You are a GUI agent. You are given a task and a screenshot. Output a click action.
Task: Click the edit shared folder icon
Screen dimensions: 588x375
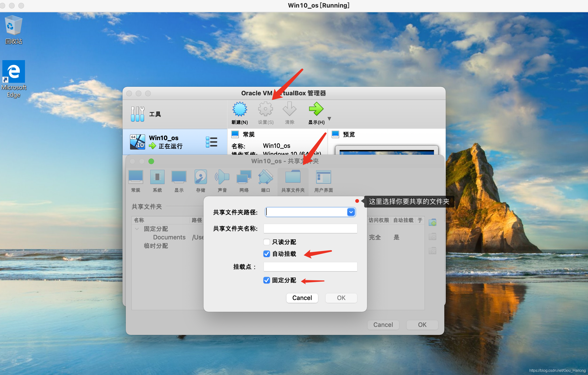(x=433, y=237)
